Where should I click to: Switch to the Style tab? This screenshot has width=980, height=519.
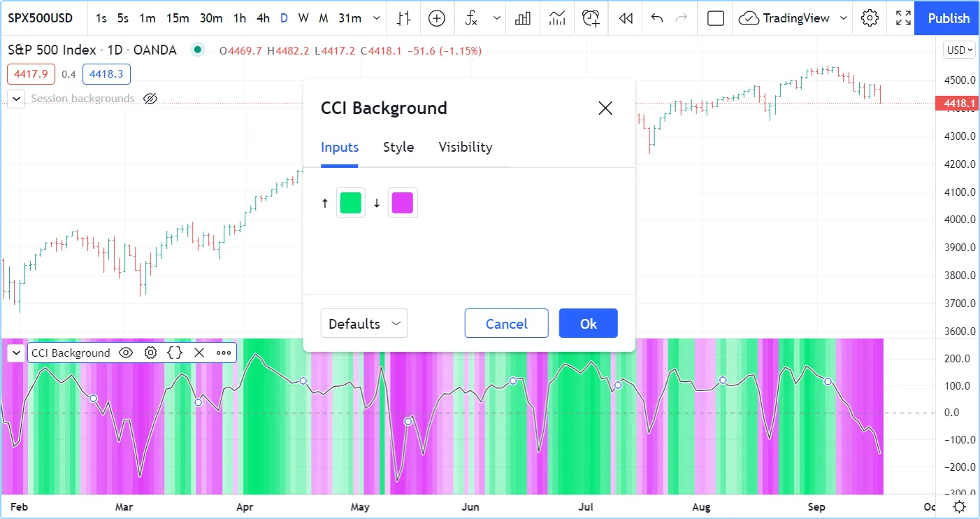(x=398, y=147)
